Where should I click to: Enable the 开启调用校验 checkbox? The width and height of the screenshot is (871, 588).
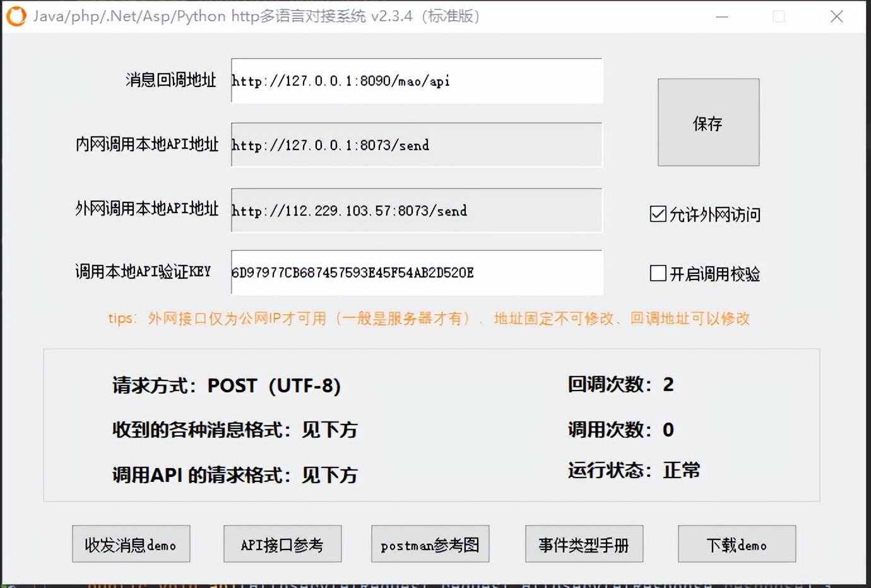pos(658,273)
